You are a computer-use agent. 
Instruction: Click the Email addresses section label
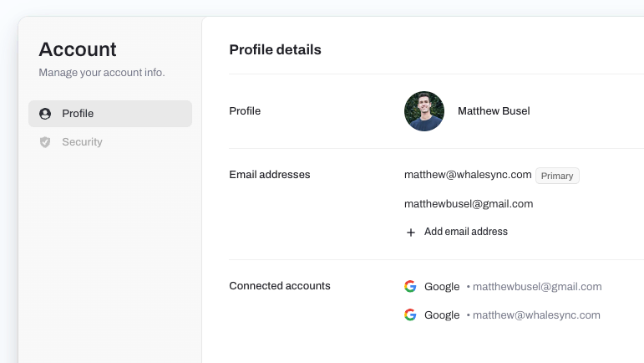click(x=270, y=175)
